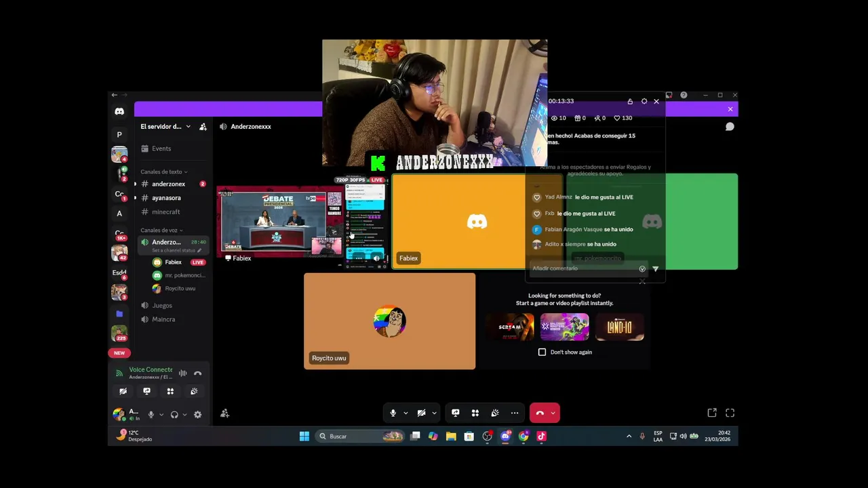Open soundboard icon in bottom call controls
The height and width of the screenshot is (488, 868).
pyautogui.click(x=495, y=413)
